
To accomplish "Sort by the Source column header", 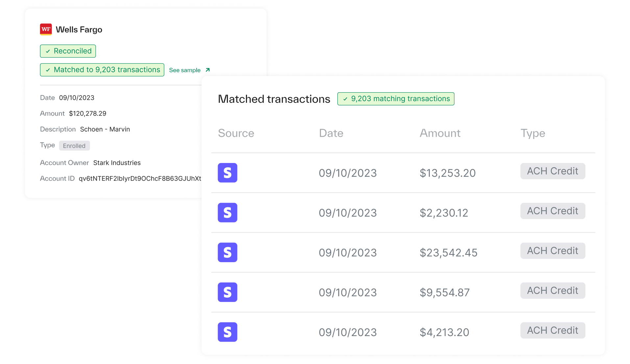I will [x=236, y=133].
